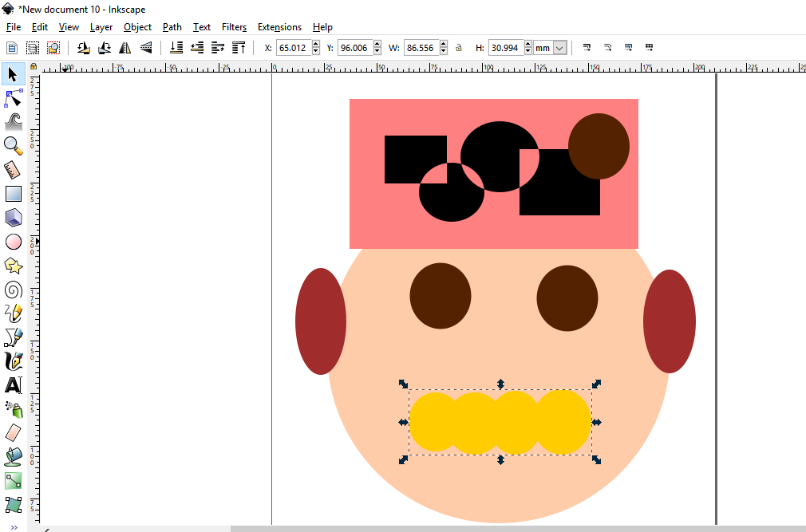
Task: Select the Selector arrow tool
Action: pos(14,74)
